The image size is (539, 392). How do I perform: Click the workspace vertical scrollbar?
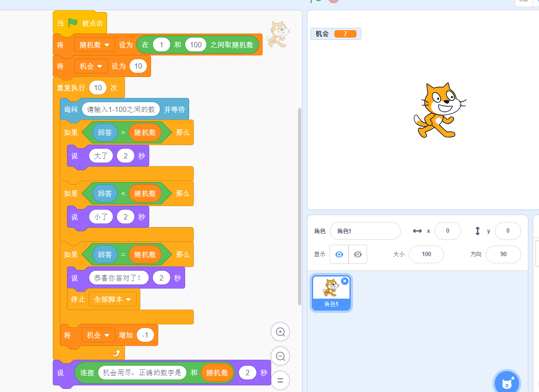pyautogui.click(x=300, y=207)
